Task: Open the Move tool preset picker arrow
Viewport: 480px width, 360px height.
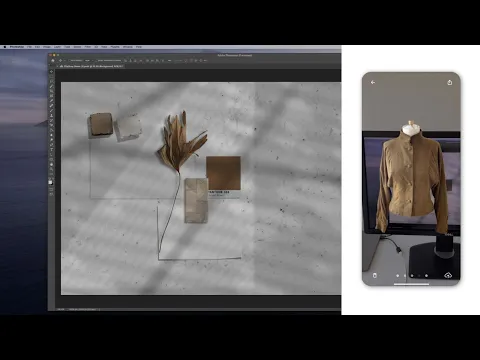Action: click(x=65, y=60)
